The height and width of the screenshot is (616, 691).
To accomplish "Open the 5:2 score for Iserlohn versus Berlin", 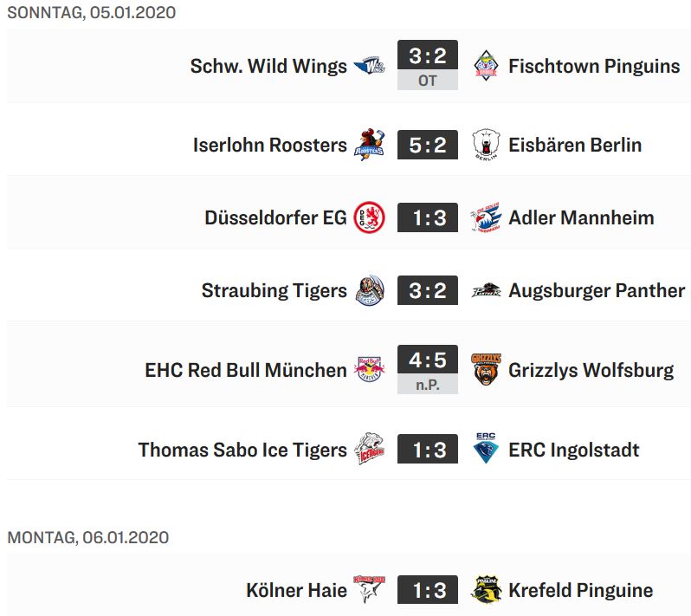I will point(428,145).
